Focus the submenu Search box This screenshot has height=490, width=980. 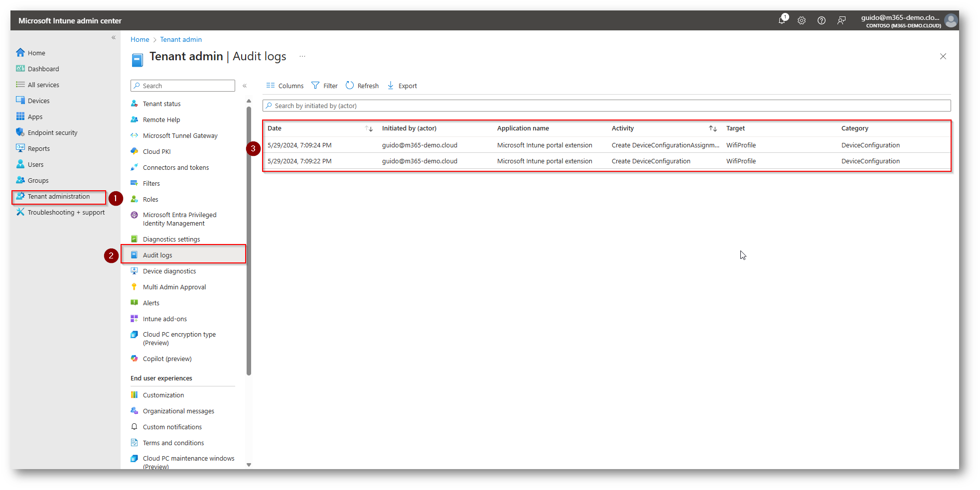pos(183,86)
